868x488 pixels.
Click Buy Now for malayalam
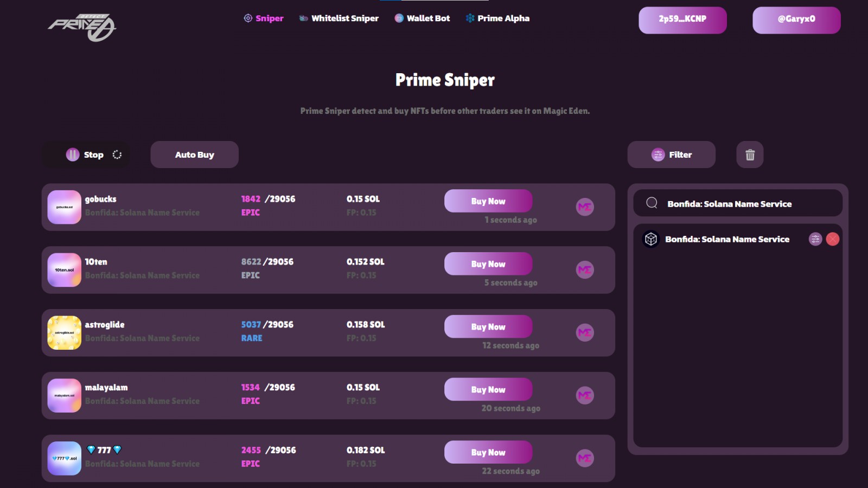pyautogui.click(x=488, y=390)
